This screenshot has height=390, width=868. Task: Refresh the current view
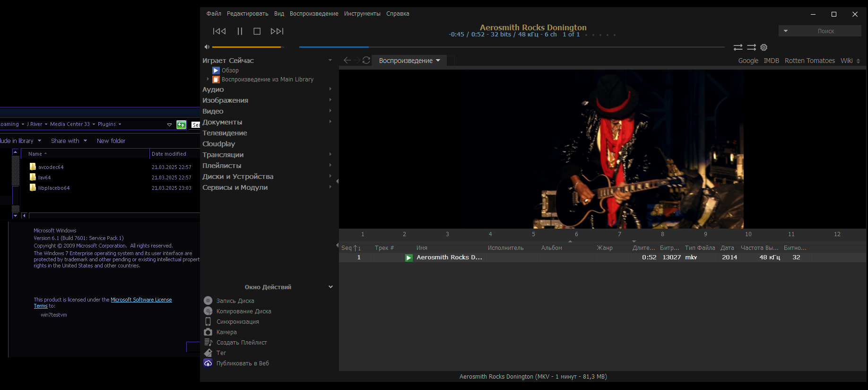click(366, 60)
